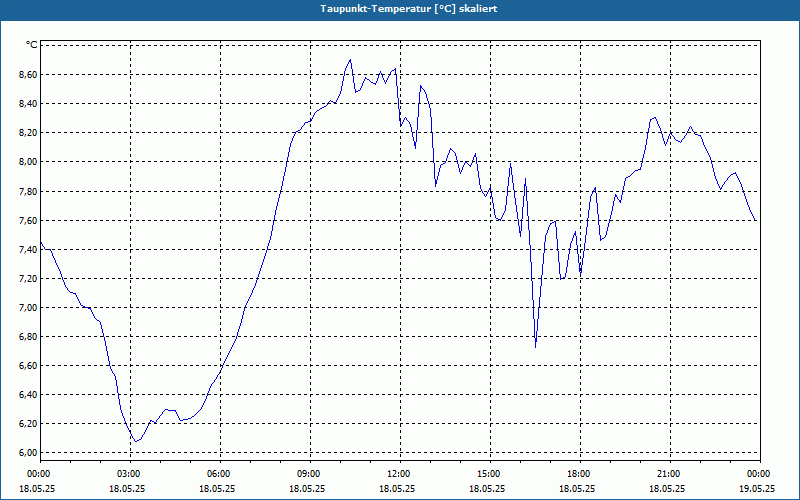Image resolution: width=800 pixels, height=500 pixels.
Task: Click the 6,40 y-axis value
Action: [x=29, y=395]
